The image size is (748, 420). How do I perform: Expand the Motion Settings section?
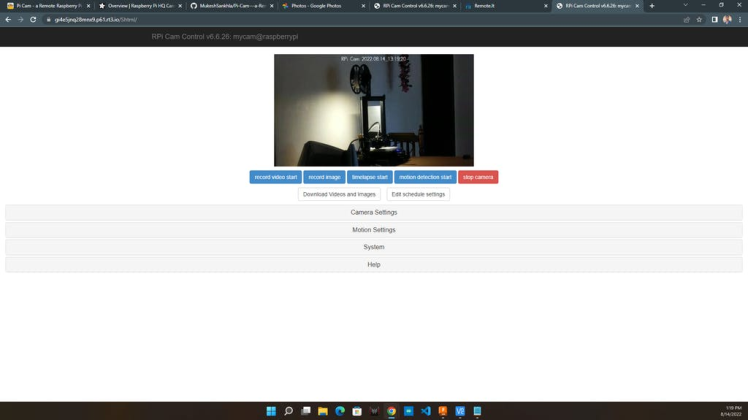click(373, 230)
